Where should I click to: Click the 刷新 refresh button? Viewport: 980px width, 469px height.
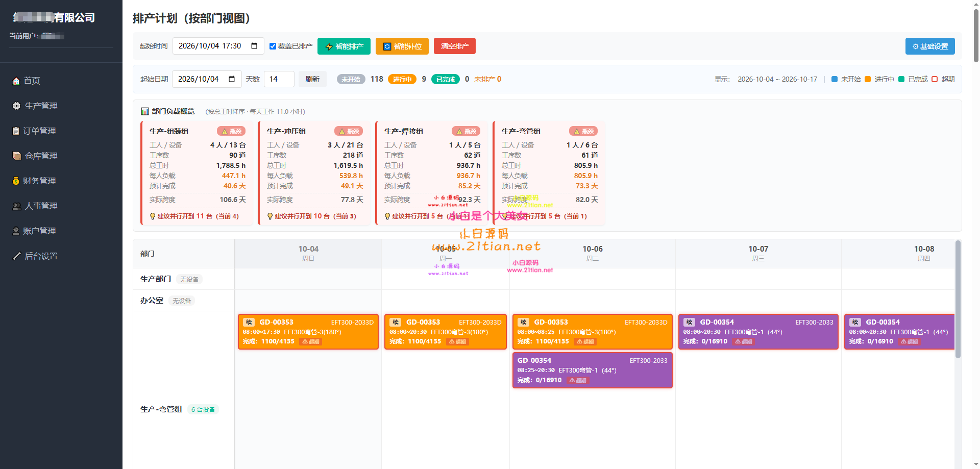coord(312,79)
